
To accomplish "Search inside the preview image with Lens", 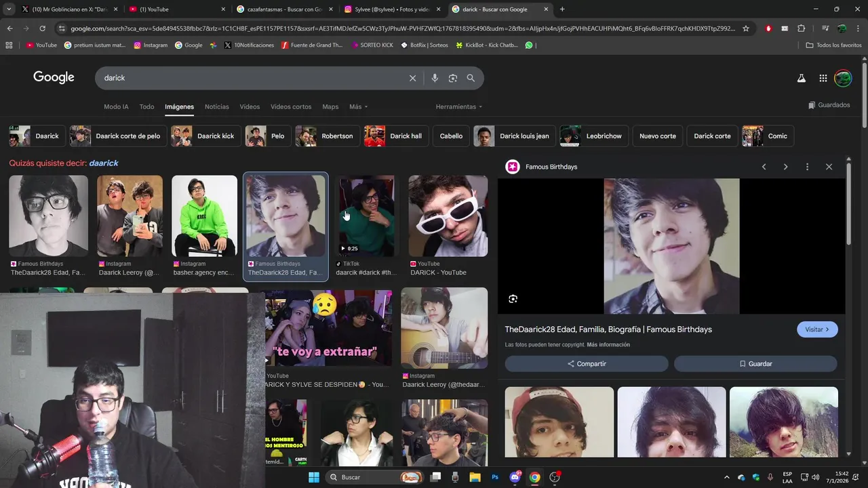I will [513, 299].
